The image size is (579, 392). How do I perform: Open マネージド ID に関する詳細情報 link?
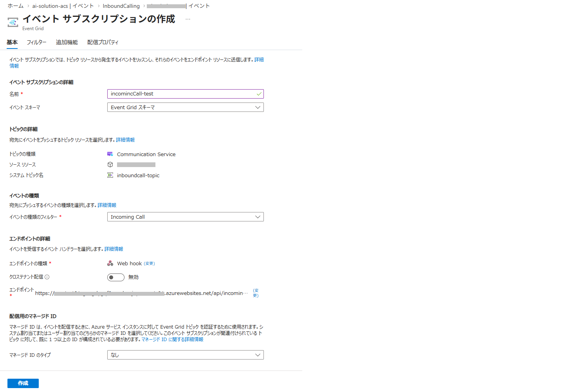click(x=172, y=340)
